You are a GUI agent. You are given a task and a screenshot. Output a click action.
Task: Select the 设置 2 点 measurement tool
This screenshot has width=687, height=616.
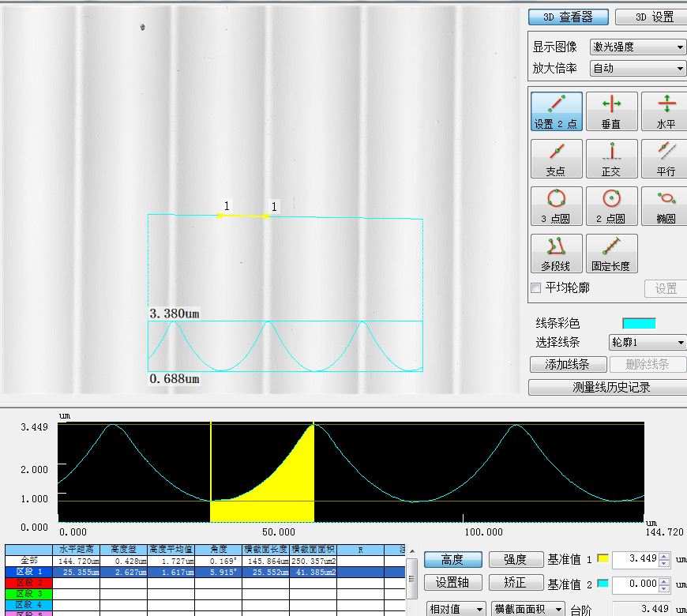click(x=556, y=112)
